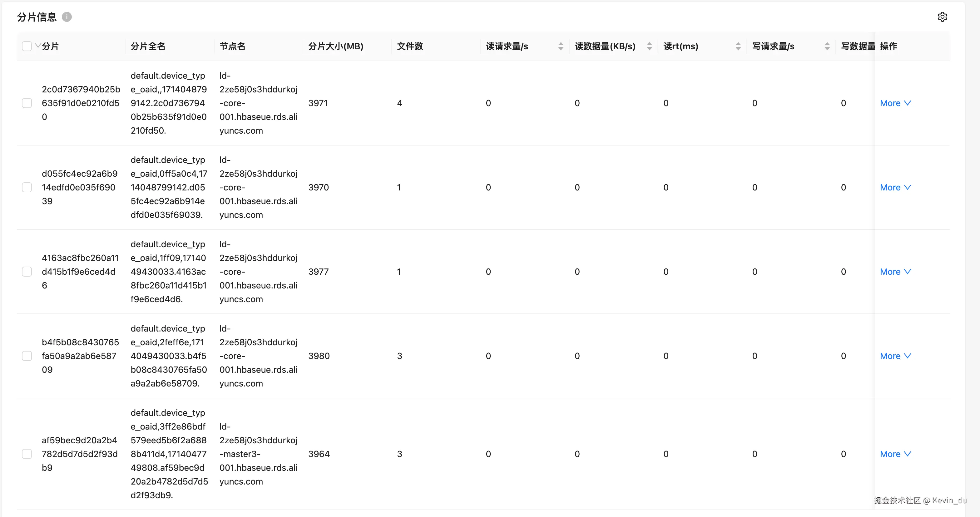Screen dimensions: 980x517
Task: Click info icon beside 分片信息 title
Action: (67, 17)
